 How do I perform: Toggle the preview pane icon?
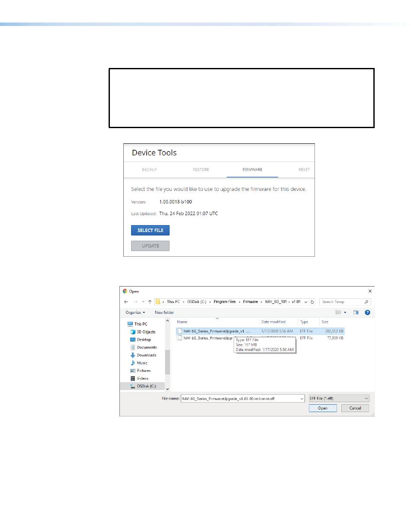click(x=356, y=312)
